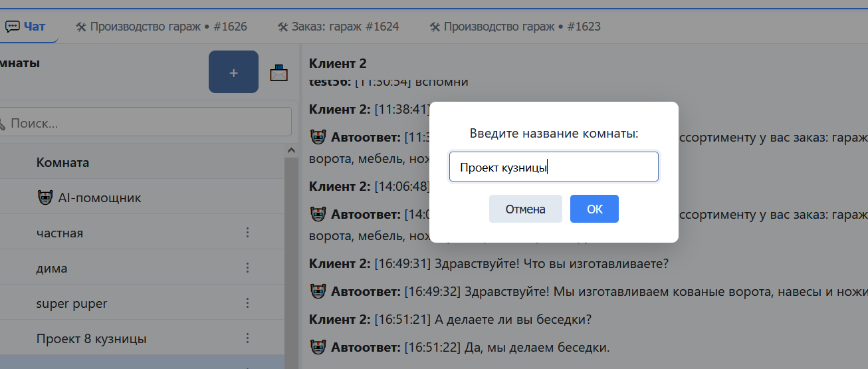The height and width of the screenshot is (369, 868).
Task: Click the Комната column header
Action: pos(62,162)
